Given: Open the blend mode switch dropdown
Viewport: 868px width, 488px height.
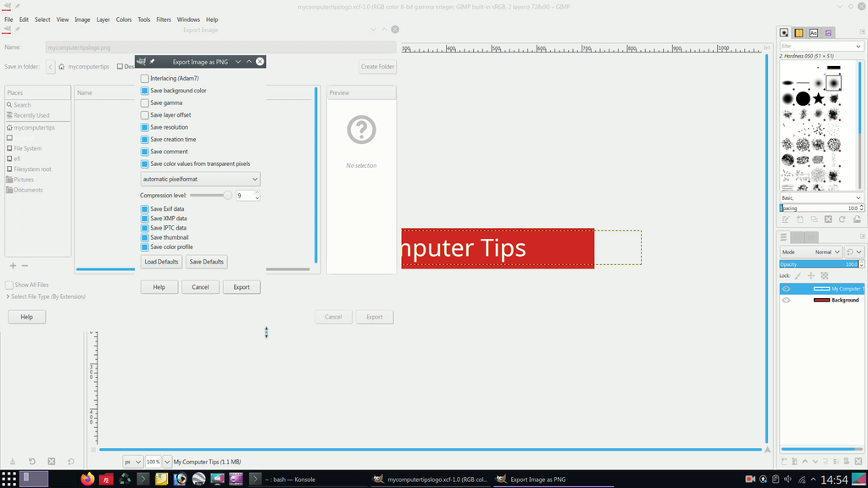Looking at the screenshot, I should coord(854,252).
